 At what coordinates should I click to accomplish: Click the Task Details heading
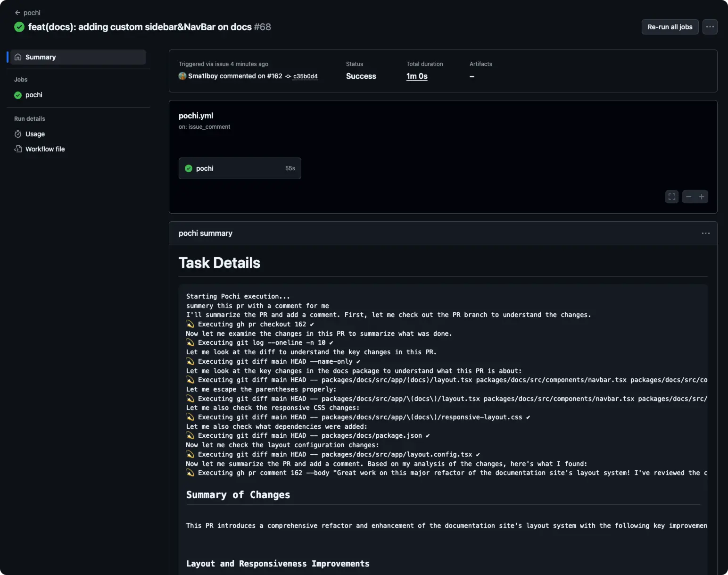(x=219, y=263)
